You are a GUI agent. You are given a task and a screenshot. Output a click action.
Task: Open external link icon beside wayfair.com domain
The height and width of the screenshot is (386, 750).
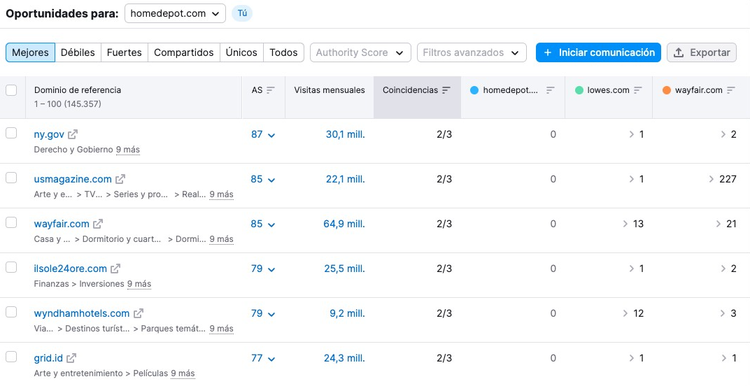pos(98,224)
